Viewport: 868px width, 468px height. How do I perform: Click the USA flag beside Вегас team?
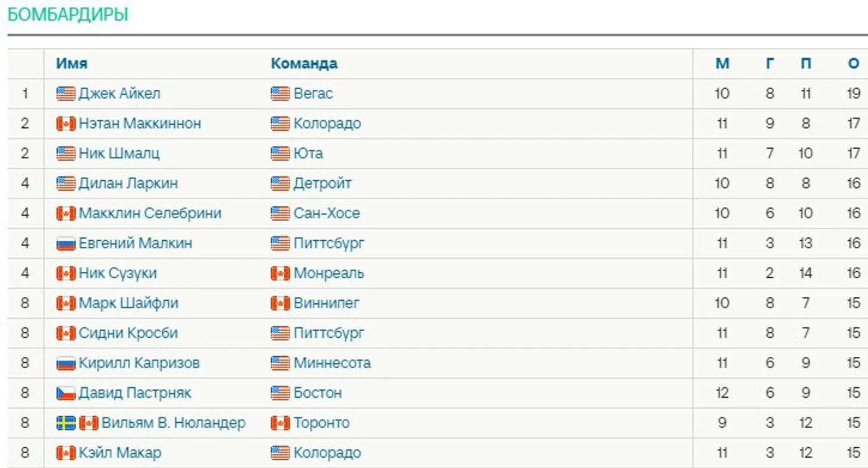[x=280, y=94]
